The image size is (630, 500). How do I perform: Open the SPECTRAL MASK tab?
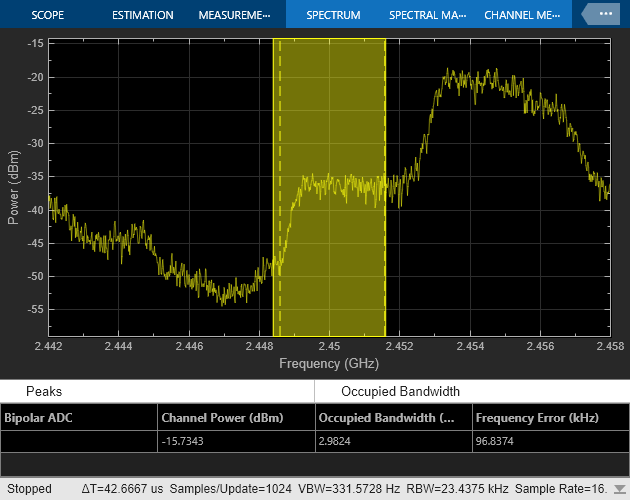(427, 15)
